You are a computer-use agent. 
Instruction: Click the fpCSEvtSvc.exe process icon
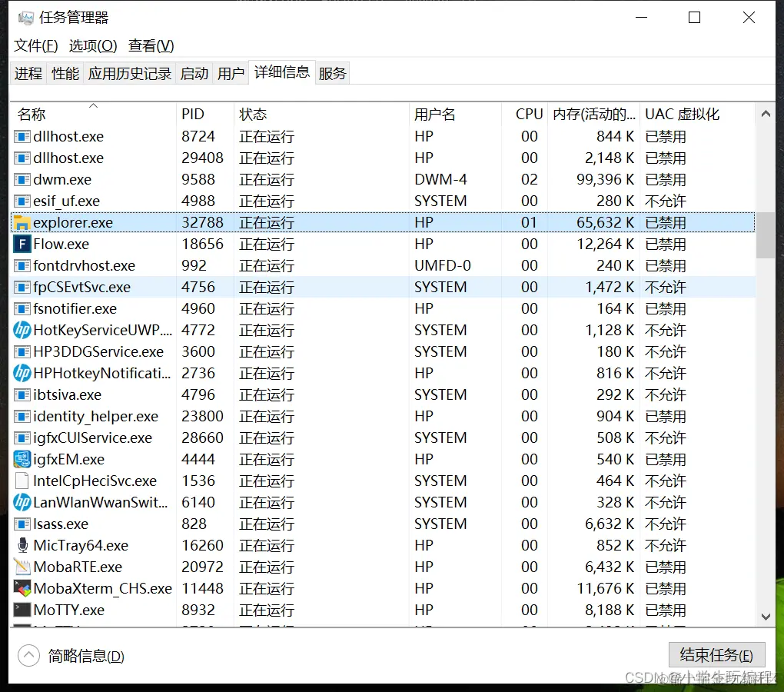coord(22,287)
